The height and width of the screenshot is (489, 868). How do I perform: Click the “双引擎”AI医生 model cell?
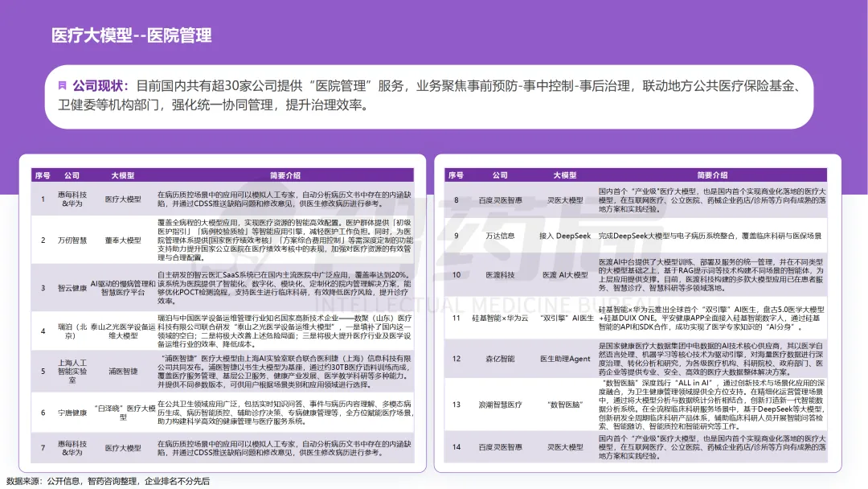567,318
